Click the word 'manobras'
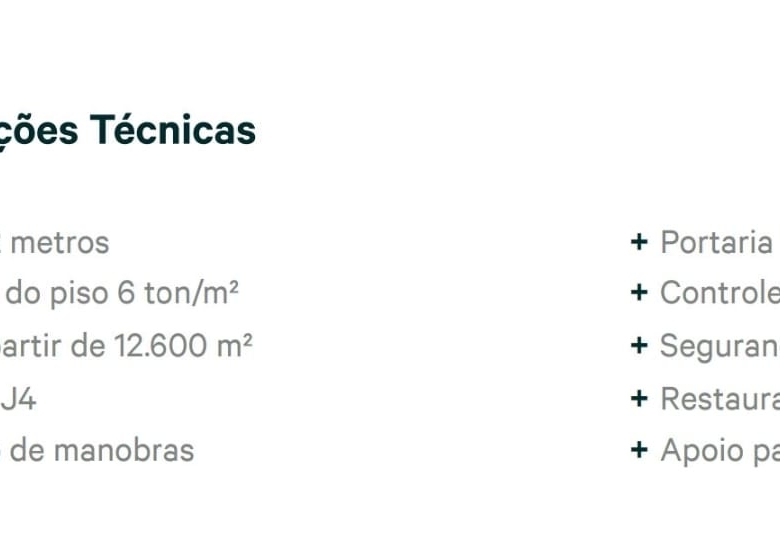The height and width of the screenshot is (540, 780). click(123, 450)
